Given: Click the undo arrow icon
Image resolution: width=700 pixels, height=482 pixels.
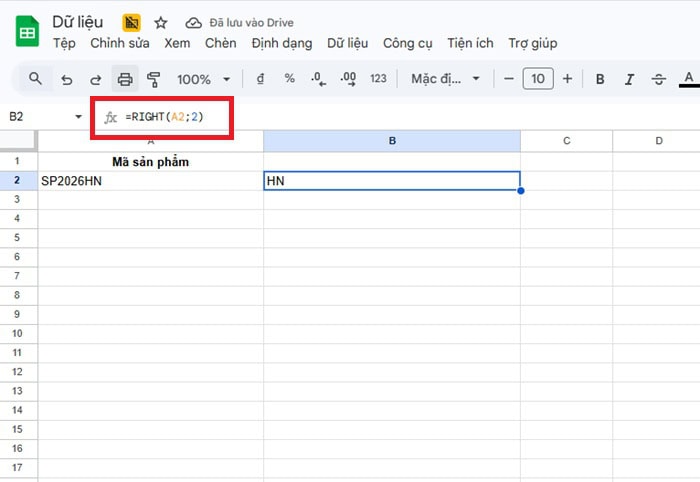Looking at the screenshot, I should 66,79.
